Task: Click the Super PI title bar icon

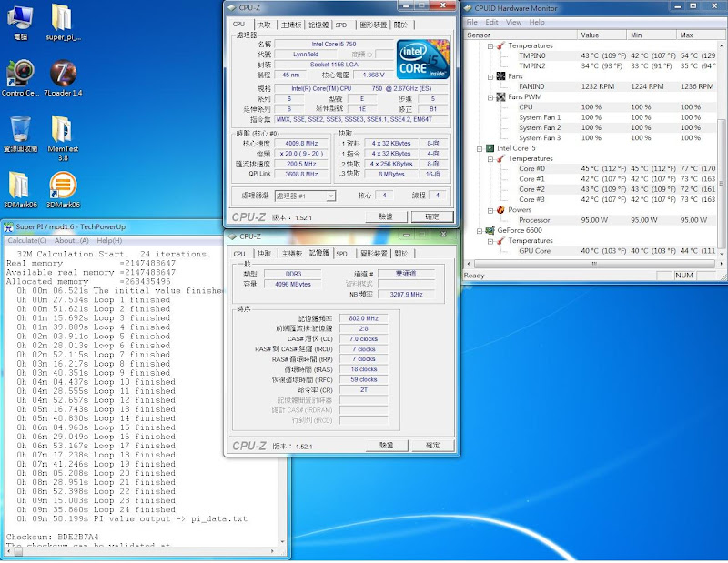Action: click(x=8, y=227)
